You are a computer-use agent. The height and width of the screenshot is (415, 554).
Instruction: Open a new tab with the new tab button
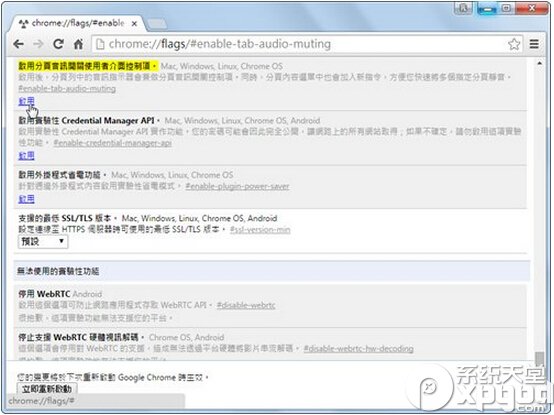point(157,24)
